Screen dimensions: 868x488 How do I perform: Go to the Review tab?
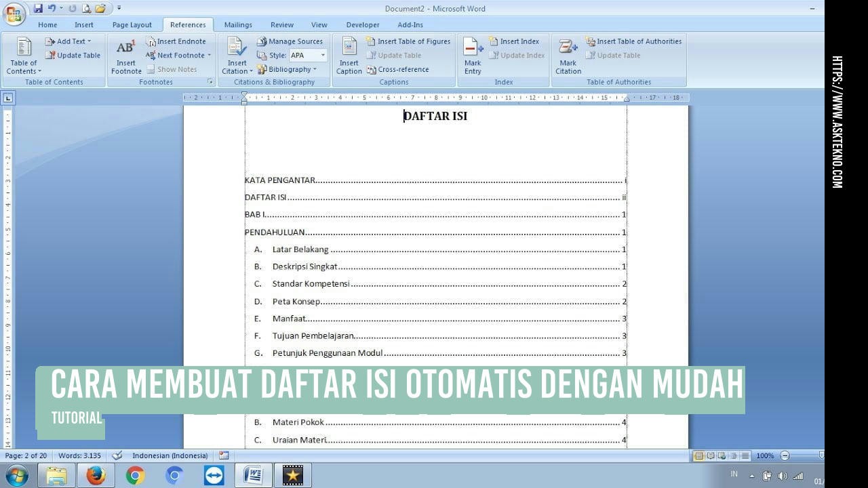[282, 25]
